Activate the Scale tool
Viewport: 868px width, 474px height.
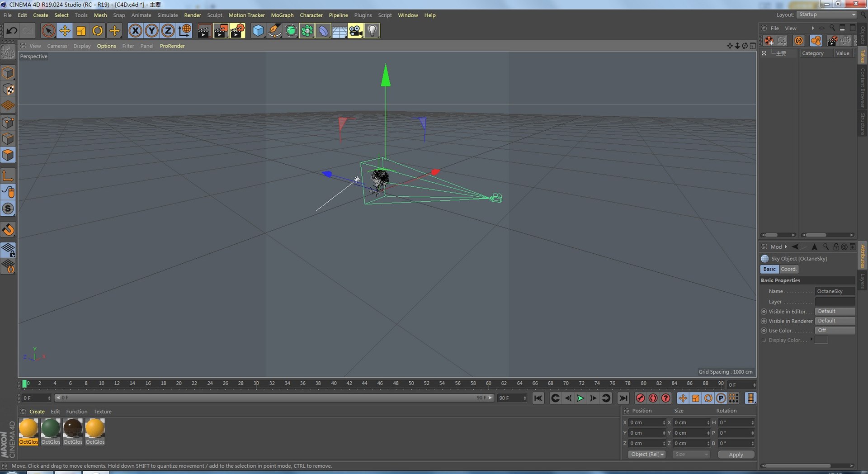coord(81,31)
